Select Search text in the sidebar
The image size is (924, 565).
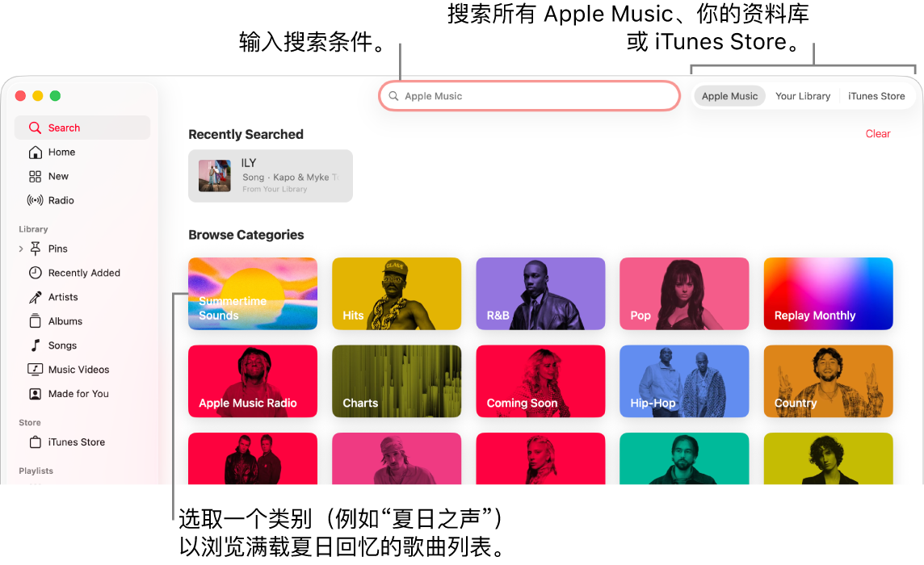point(65,128)
